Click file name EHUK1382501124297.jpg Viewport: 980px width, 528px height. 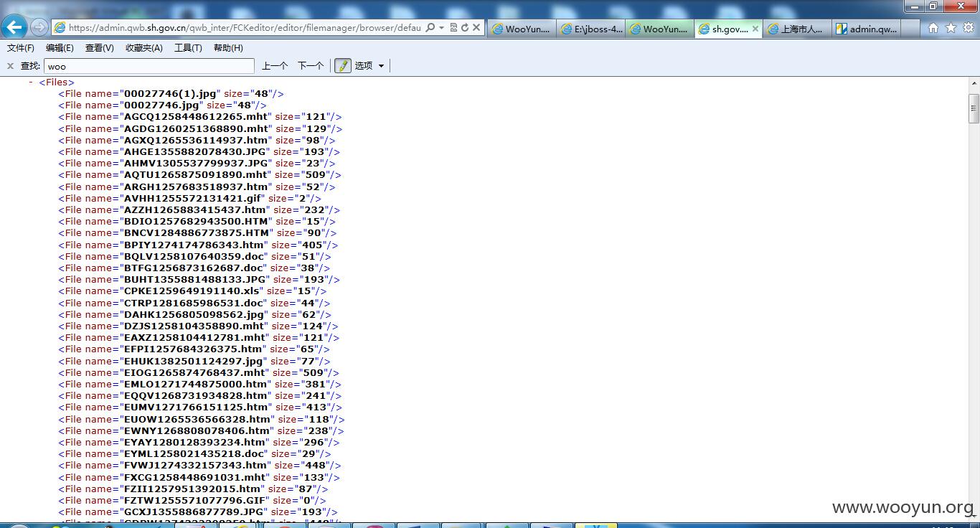194,362
